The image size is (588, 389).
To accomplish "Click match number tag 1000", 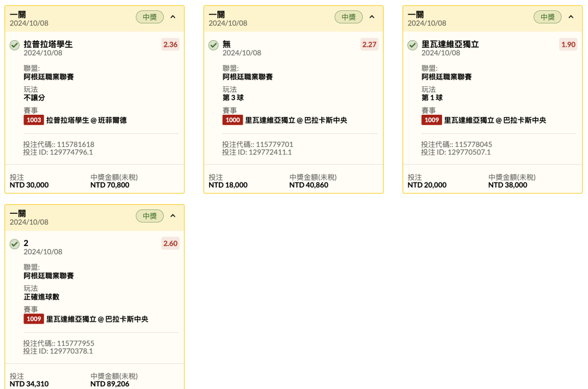I will [232, 120].
